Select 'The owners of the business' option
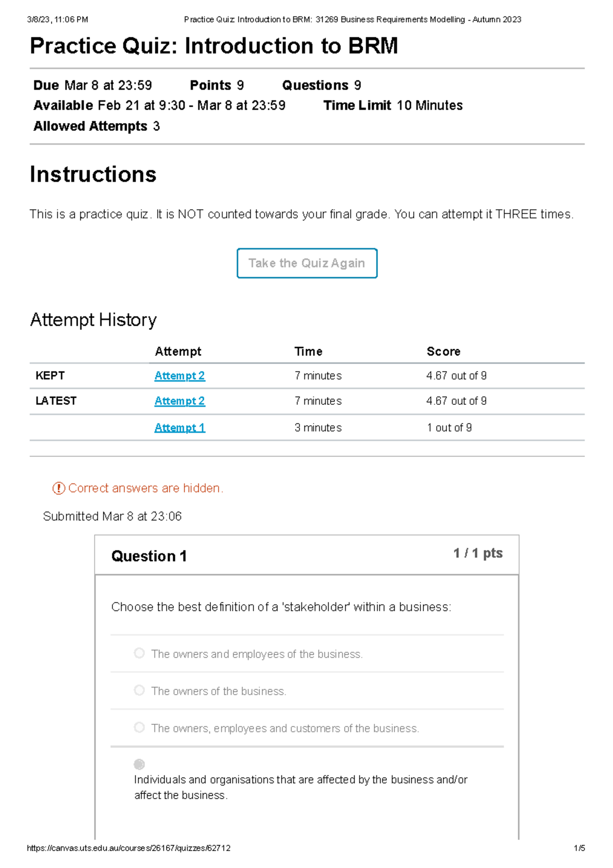 point(139,691)
